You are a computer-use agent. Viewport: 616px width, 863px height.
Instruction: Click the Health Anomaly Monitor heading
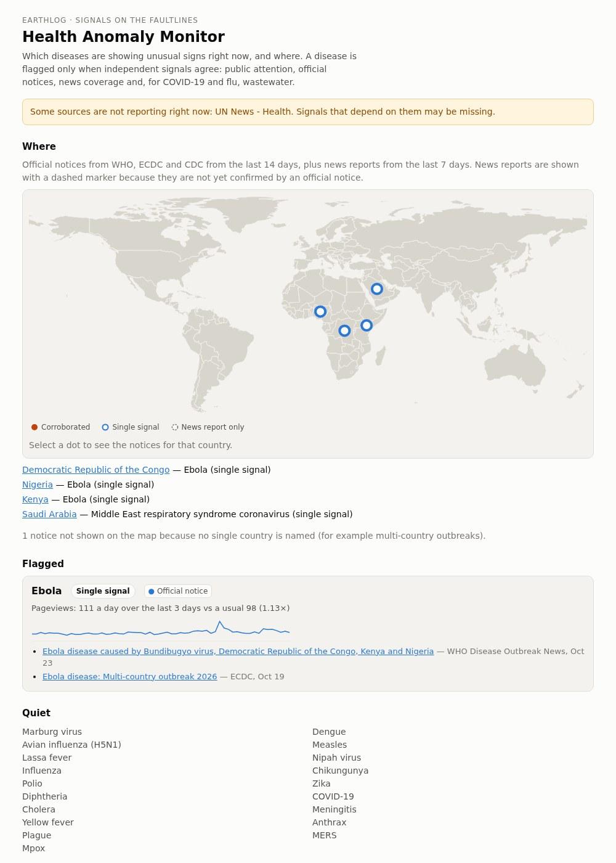click(x=123, y=37)
